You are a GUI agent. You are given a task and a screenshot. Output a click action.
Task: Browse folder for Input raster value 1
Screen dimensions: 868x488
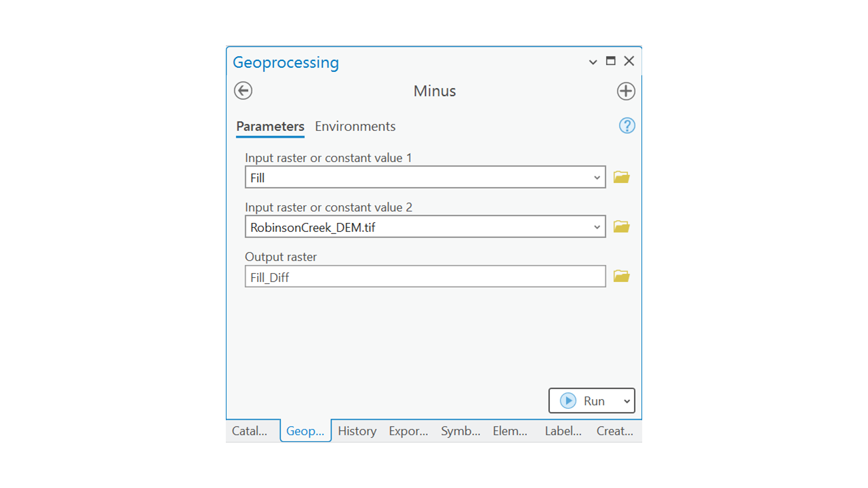(621, 178)
